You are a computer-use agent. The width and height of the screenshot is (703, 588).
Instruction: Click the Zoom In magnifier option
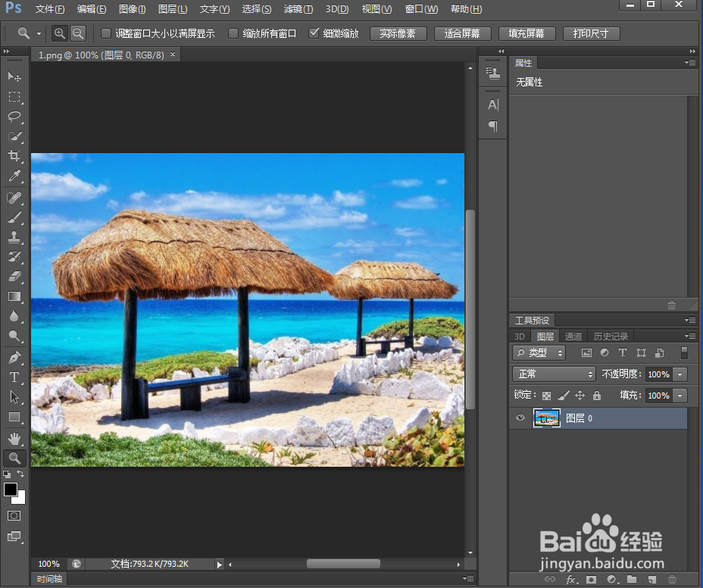tap(60, 33)
